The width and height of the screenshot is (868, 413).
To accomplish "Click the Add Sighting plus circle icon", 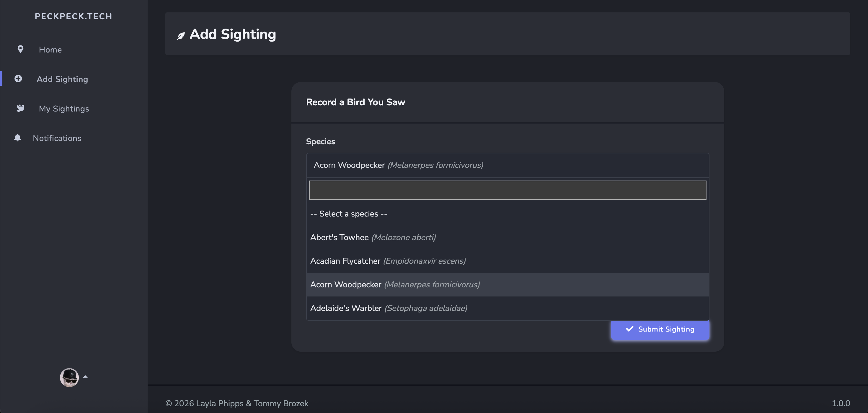I will 18,79.
